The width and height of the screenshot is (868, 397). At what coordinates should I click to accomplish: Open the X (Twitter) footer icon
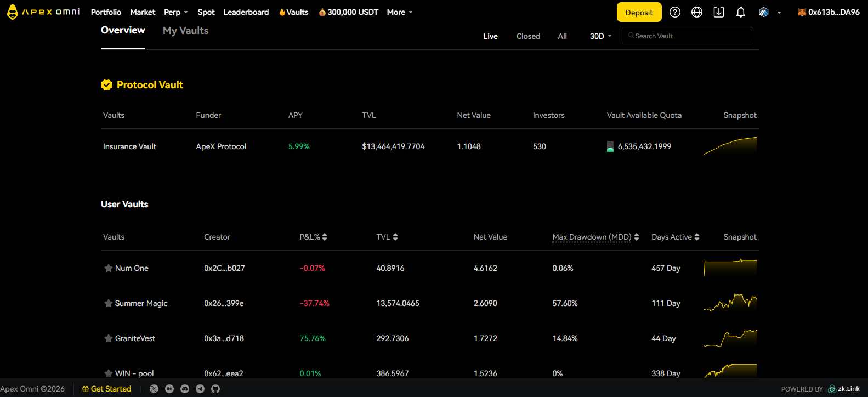[154, 389]
